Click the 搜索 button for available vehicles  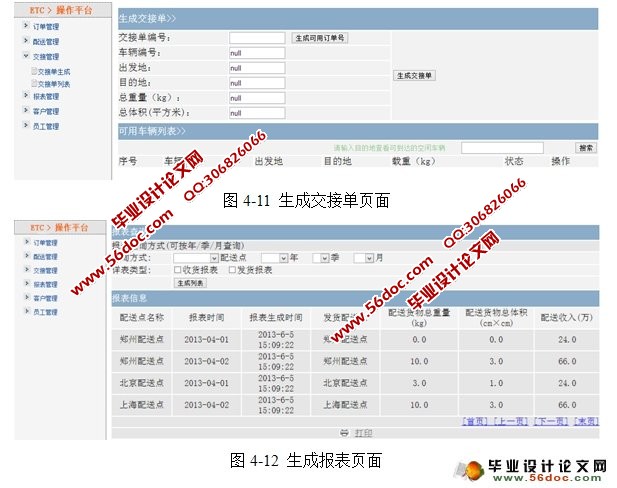585,147
